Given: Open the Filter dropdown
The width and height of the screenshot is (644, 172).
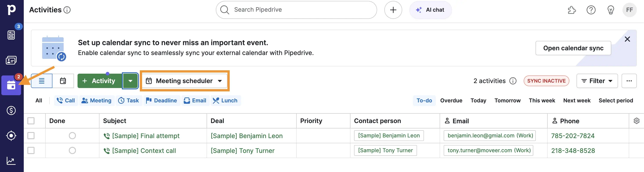Looking at the screenshot, I should 597,81.
